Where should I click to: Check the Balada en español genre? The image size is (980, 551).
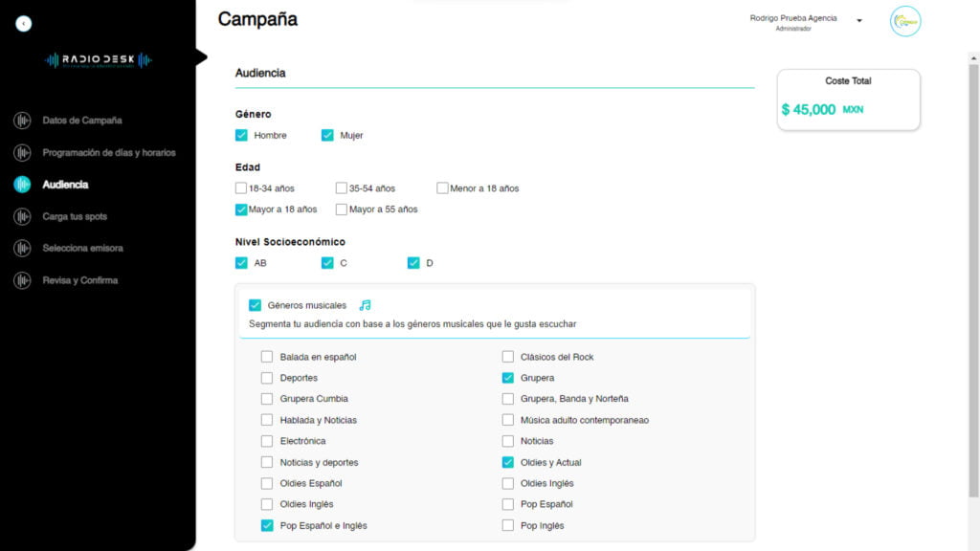point(267,357)
